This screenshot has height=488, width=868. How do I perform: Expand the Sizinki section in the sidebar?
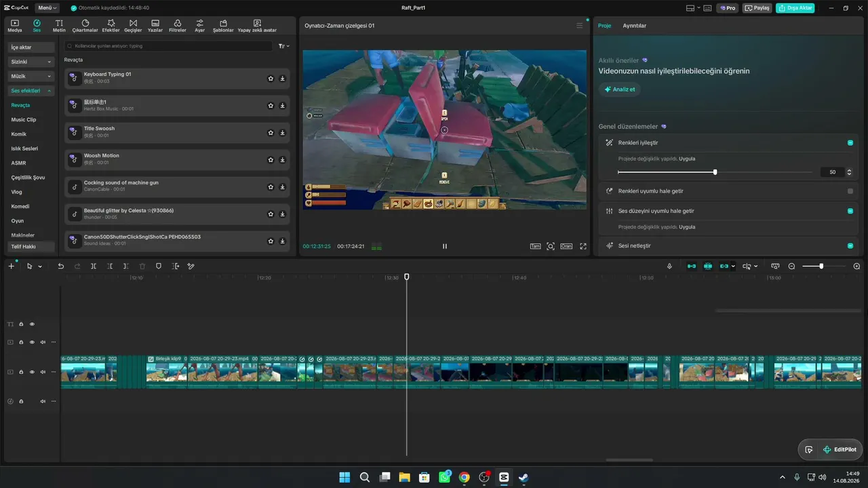coord(31,62)
